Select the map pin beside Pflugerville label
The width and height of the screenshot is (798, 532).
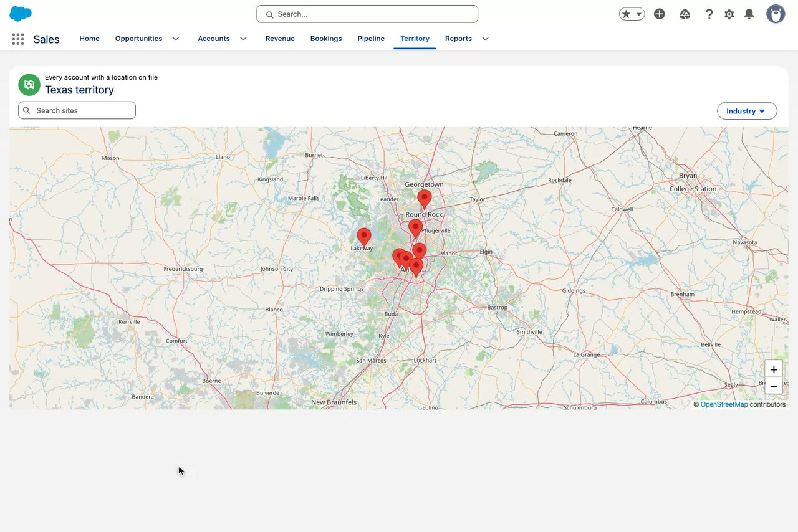[415, 229]
